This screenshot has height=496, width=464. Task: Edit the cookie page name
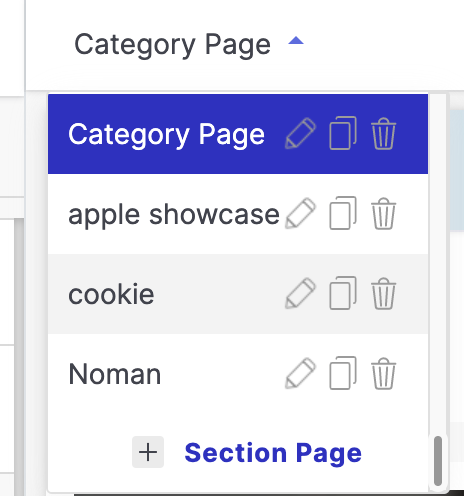(x=300, y=293)
